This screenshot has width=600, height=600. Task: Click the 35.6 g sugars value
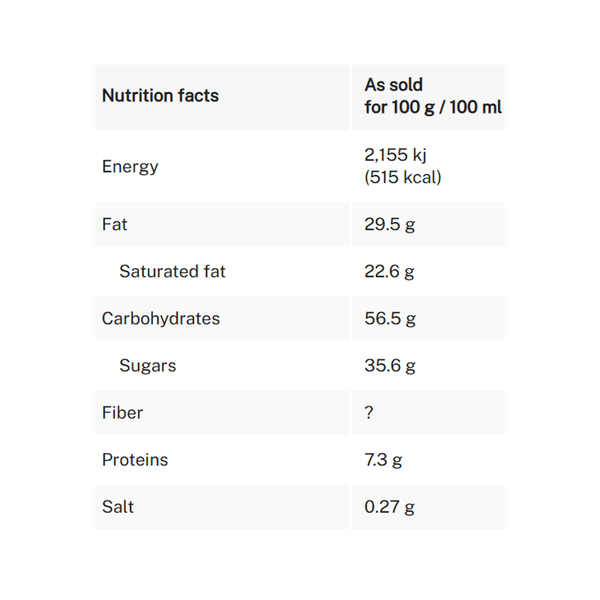coord(390,365)
